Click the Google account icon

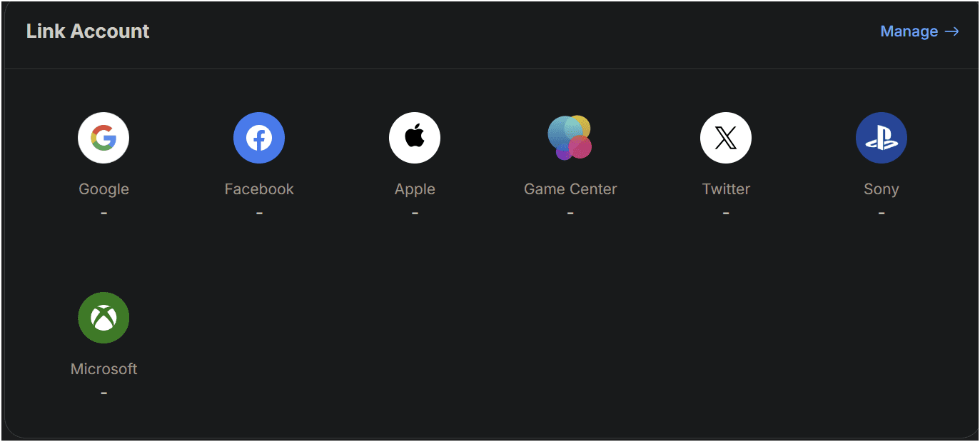[103, 137]
